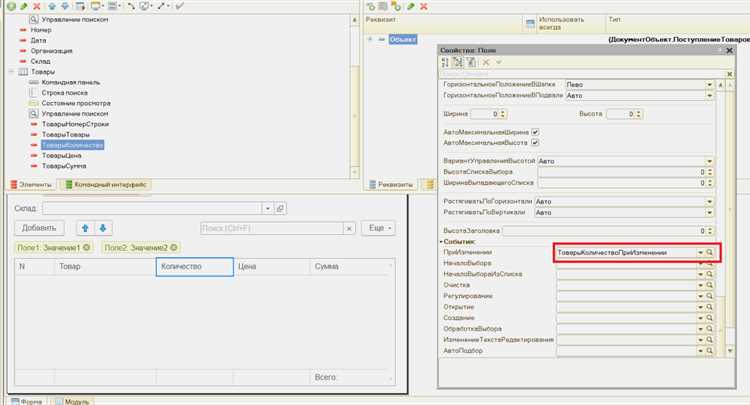The width and height of the screenshot is (750, 405).
Task: Click the Еще button
Action: 380,228
